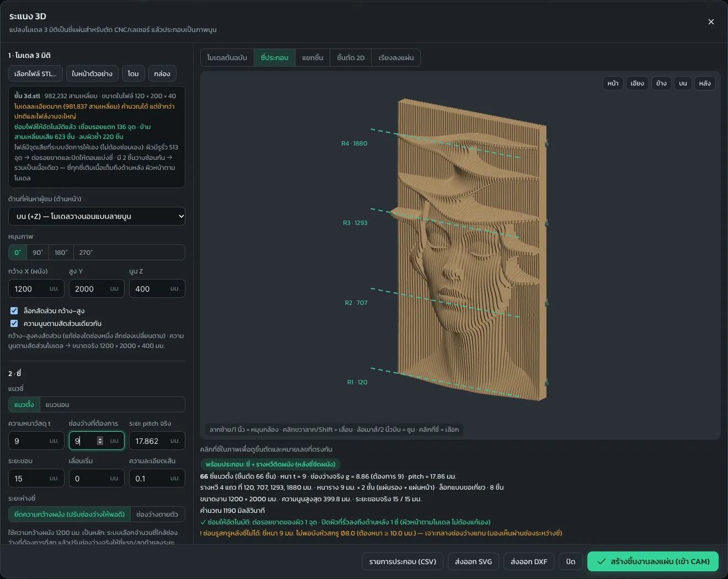Select 0° rotation option
The height and width of the screenshot is (579, 728).
tap(18, 253)
